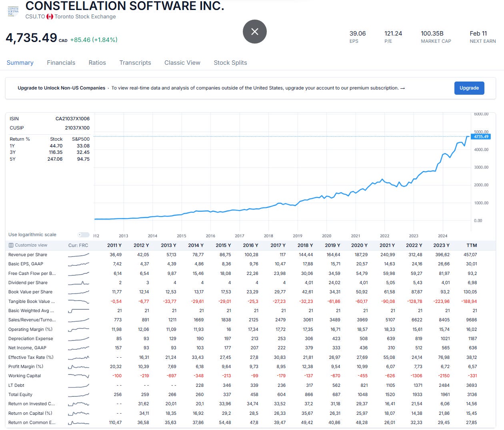Open the Book Value per Share sparkline
Image resolution: width=504 pixels, height=430 pixels.
coord(78,292)
